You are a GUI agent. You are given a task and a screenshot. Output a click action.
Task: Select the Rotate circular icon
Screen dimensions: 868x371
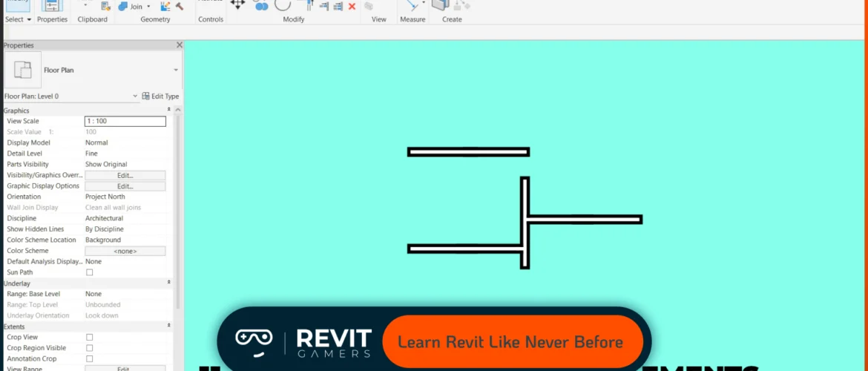pyautogui.click(x=283, y=4)
